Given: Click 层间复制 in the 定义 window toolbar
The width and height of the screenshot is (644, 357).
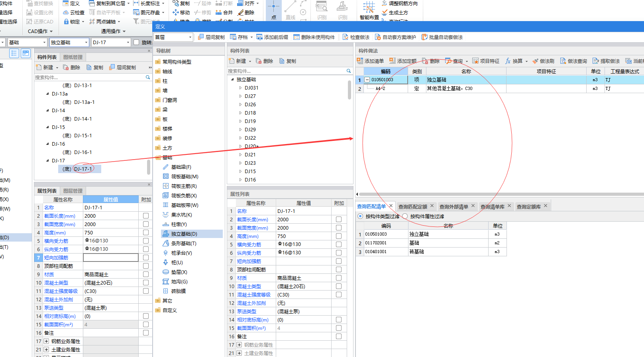Looking at the screenshot, I should tap(211, 37).
